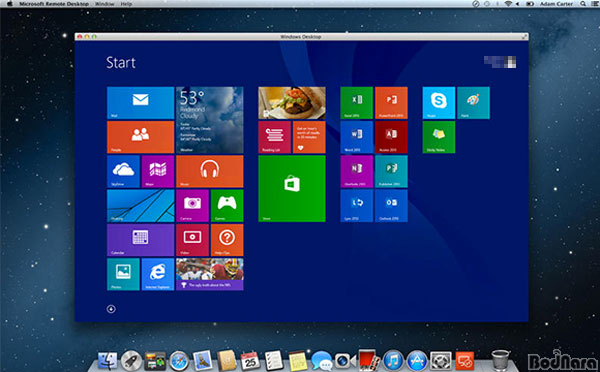Open the Desktop tile

[140, 206]
